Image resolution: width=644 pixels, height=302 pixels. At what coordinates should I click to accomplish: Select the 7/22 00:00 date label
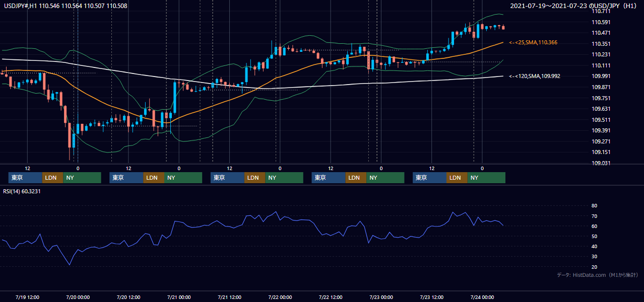pos(280,297)
